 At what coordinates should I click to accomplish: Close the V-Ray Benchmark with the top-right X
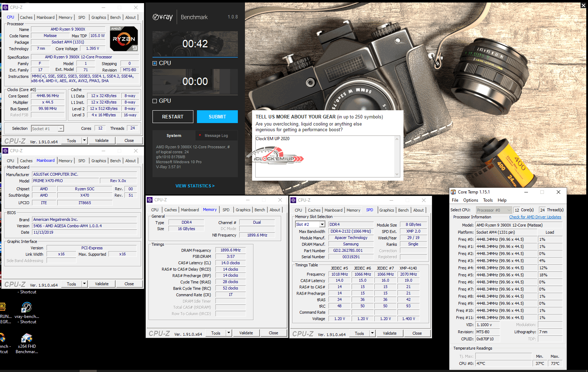coord(583,5)
